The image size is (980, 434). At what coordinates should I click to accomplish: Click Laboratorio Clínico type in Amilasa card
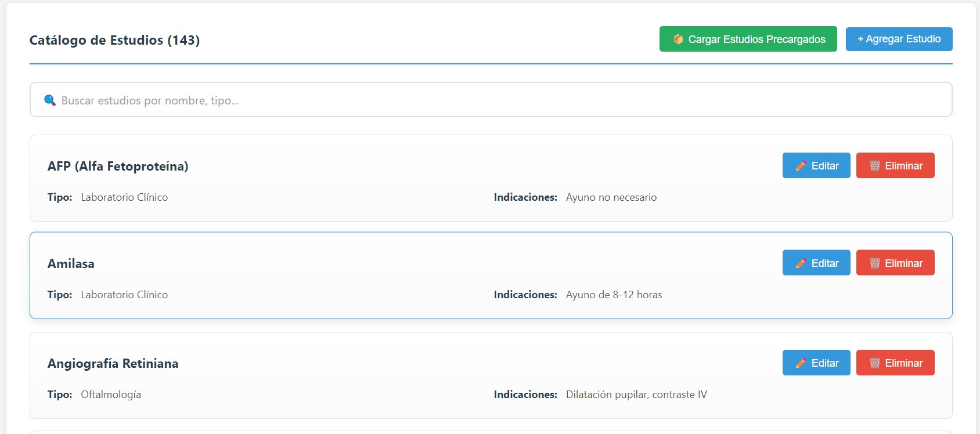point(124,295)
